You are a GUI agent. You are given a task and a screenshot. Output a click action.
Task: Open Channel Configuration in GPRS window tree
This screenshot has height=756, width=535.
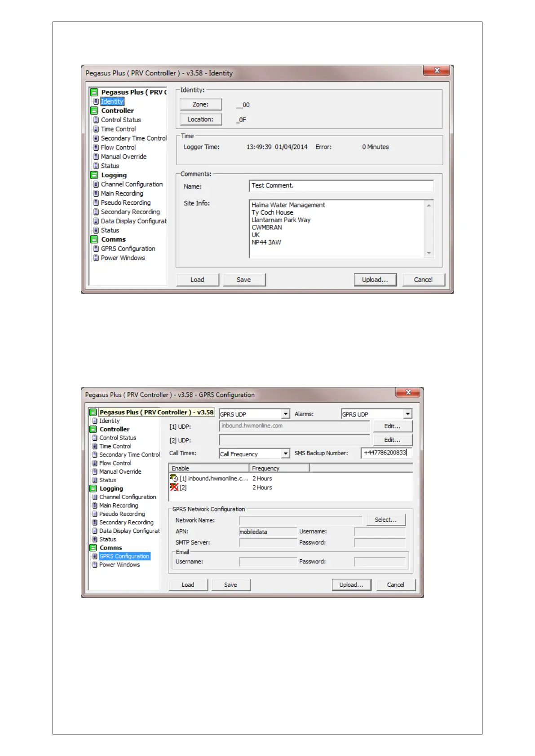[x=128, y=497]
